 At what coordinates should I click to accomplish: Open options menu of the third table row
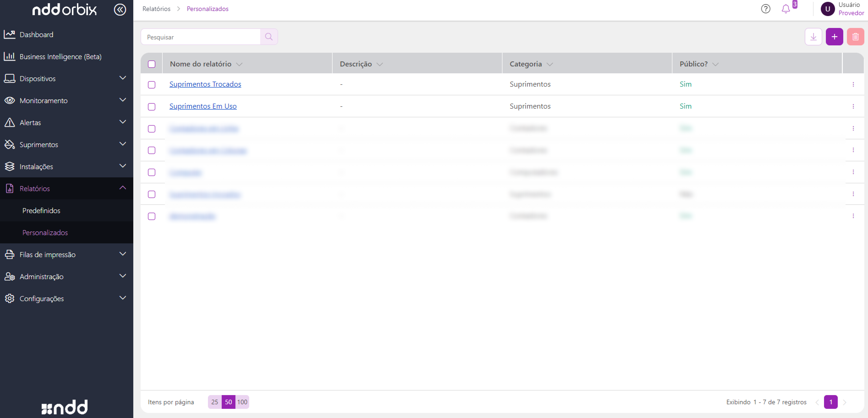(x=853, y=128)
